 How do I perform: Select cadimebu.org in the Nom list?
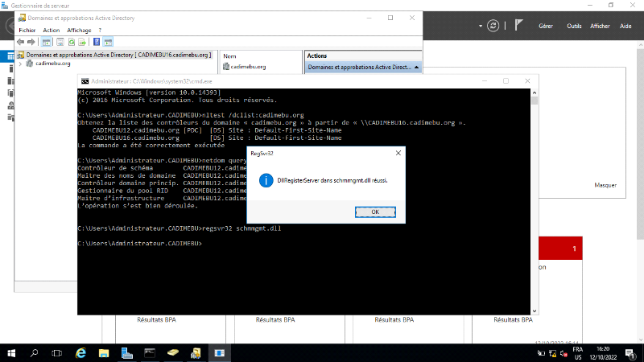tap(248, 67)
